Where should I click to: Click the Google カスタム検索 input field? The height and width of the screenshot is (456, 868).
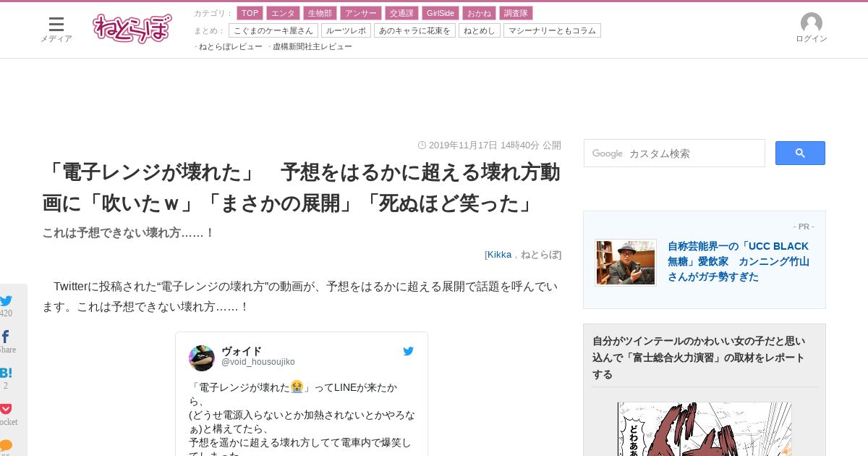tap(674, 153)
